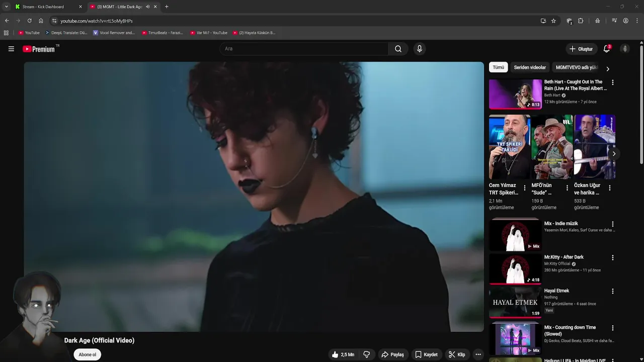Screen dimensions: 644x362
Task: Open options for Özkan Uğur short
Action: 610,188
